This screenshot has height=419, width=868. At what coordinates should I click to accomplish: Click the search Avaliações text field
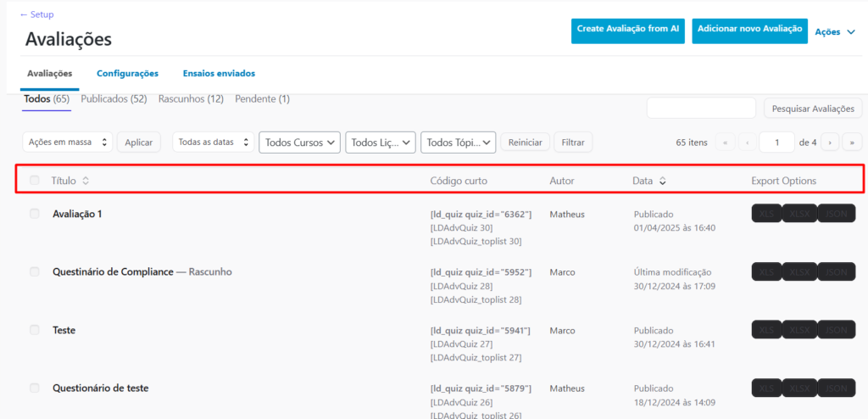(x=701, y=109)
